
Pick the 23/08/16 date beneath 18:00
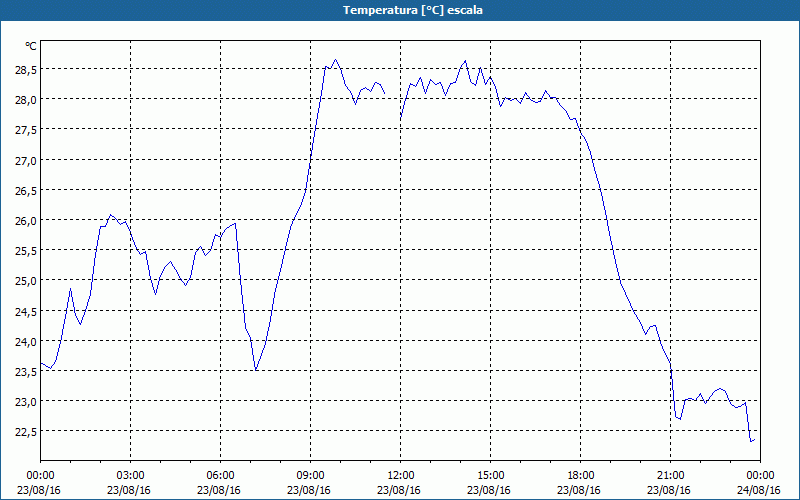tap(579, 490)
